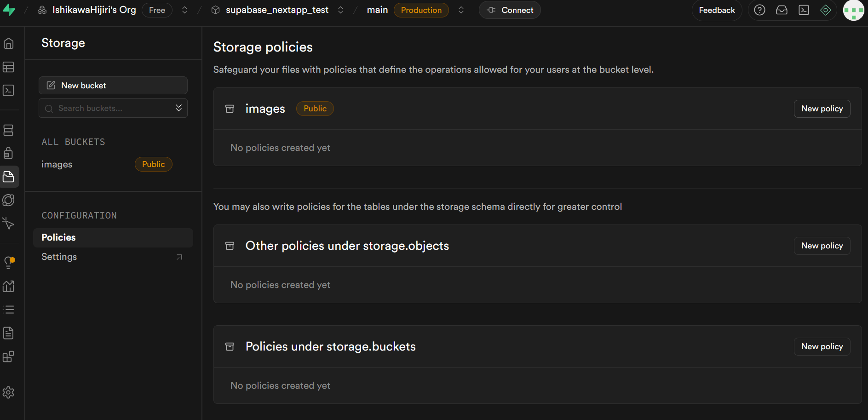This screenshot has height=420, width=868.
Task: Open Project overview home icon
Action: [8, 43]
